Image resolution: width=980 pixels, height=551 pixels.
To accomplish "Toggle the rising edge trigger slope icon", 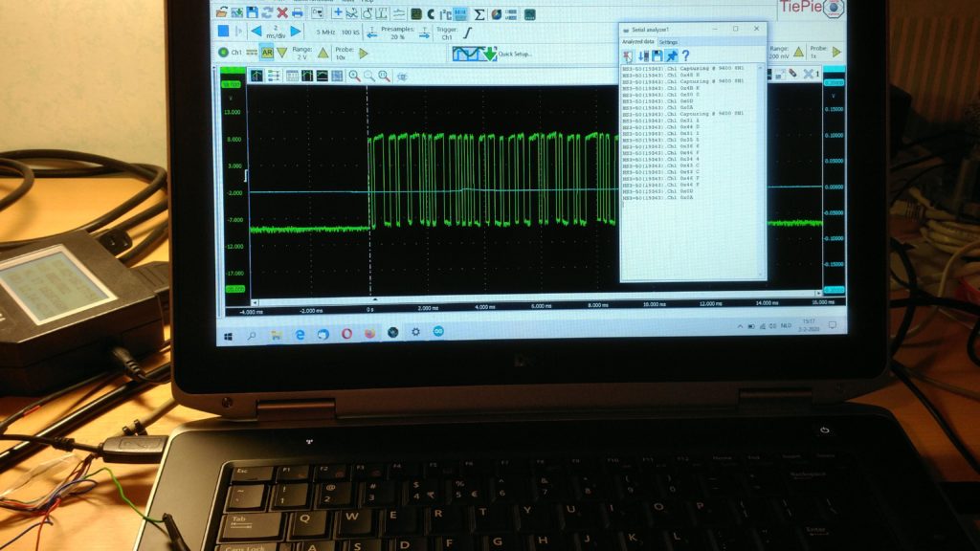I will pos(467,33).
